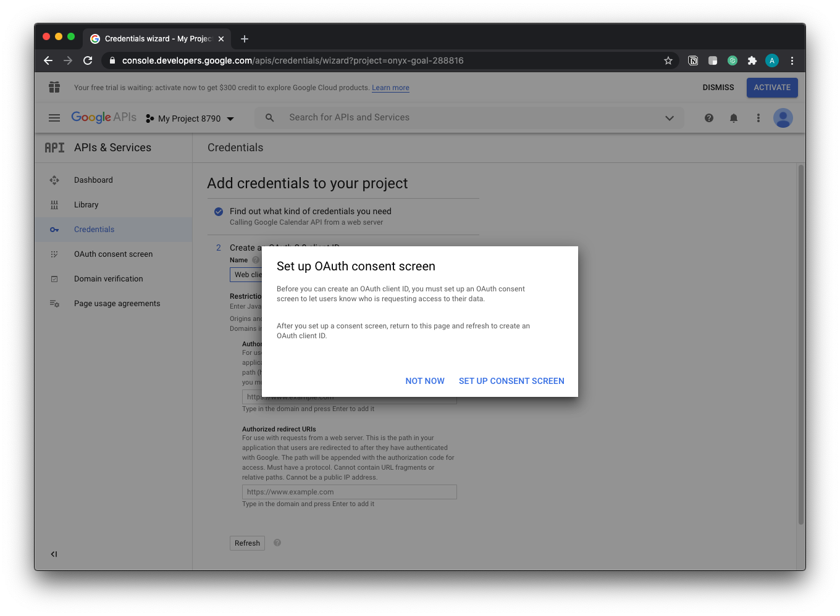This screenshot has width=840, height=616.
Task: Click the user account avatar
Action: 783,118
